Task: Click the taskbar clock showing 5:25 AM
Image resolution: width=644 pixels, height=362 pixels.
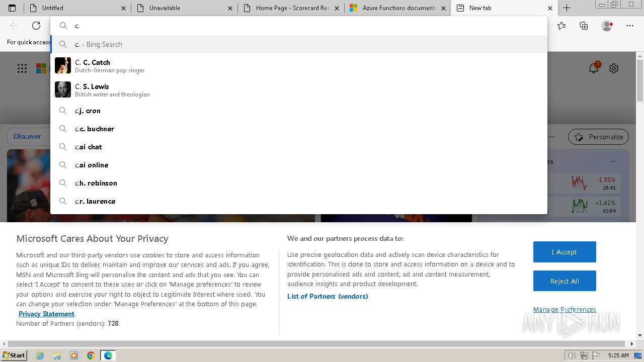Action: point(618,355)
